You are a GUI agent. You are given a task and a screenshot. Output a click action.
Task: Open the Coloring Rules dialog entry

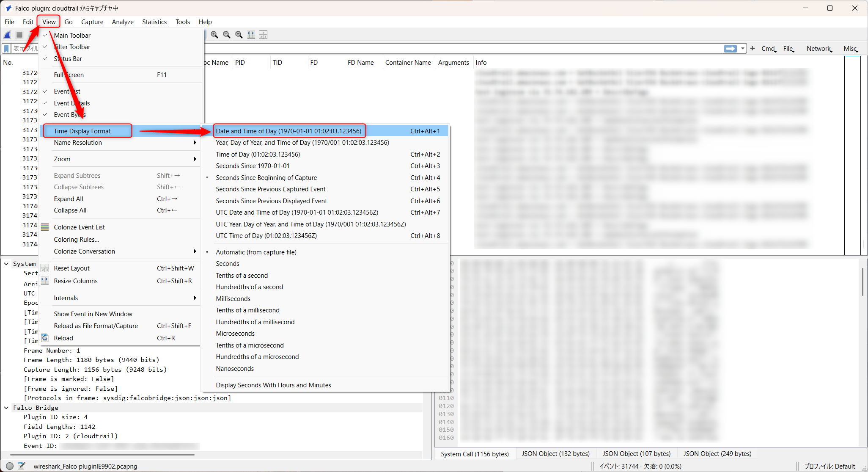pos(77,240)
